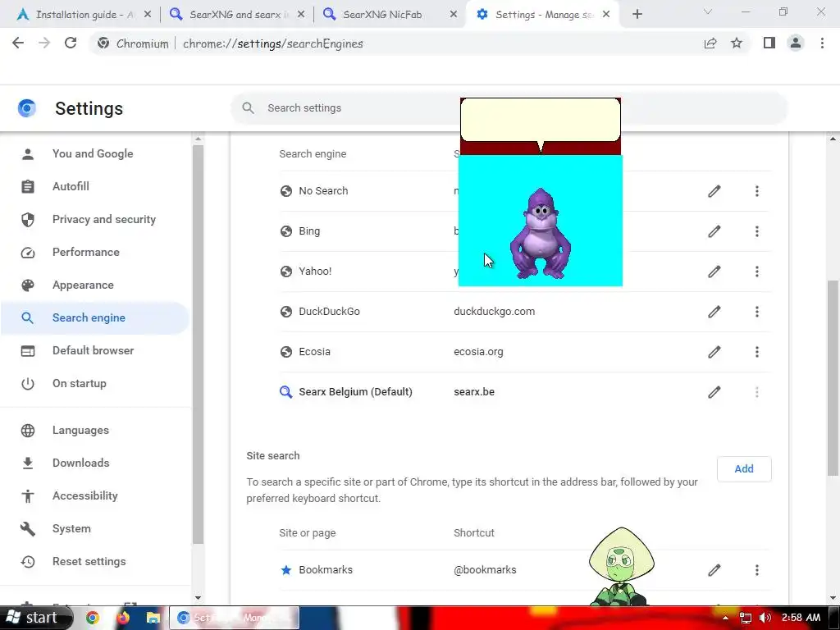Share this page icon

click(x=710, y=43)
